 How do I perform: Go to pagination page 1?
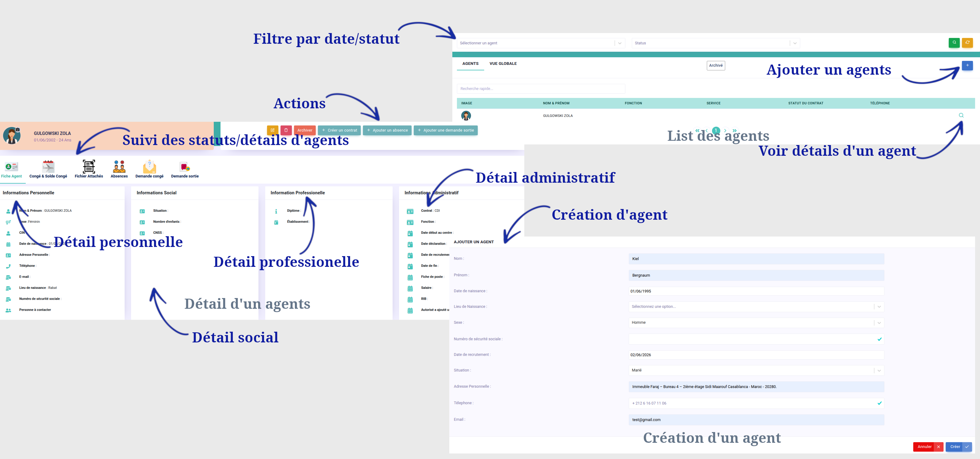click(716, 130)
